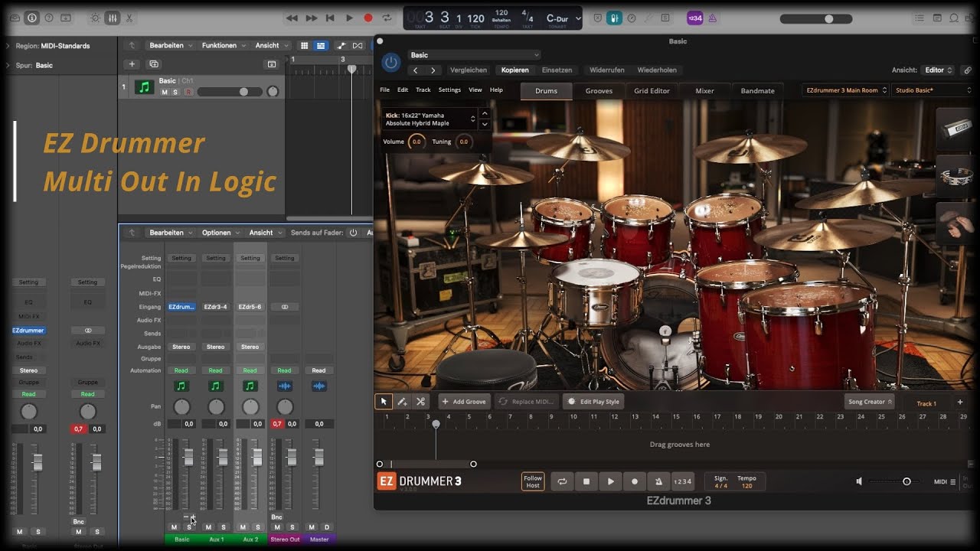Click the Widerrufen button
The width and height of the screenshot is (980, 551).
pyautogui.click(x=607, y=70)
